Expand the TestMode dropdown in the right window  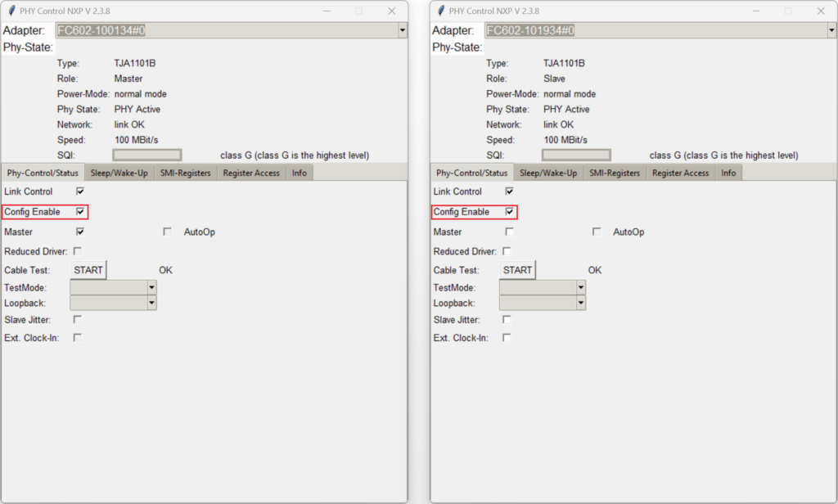click(581, 287)
